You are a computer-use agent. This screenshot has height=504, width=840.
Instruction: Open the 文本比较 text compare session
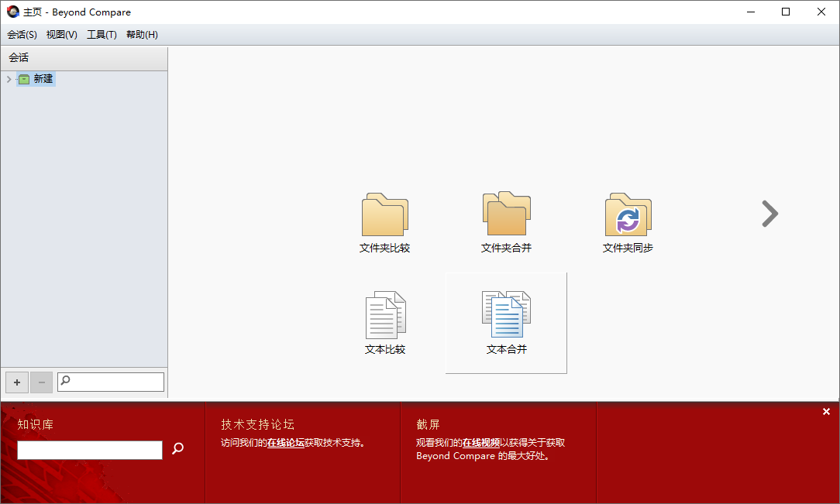click(384, 323)
